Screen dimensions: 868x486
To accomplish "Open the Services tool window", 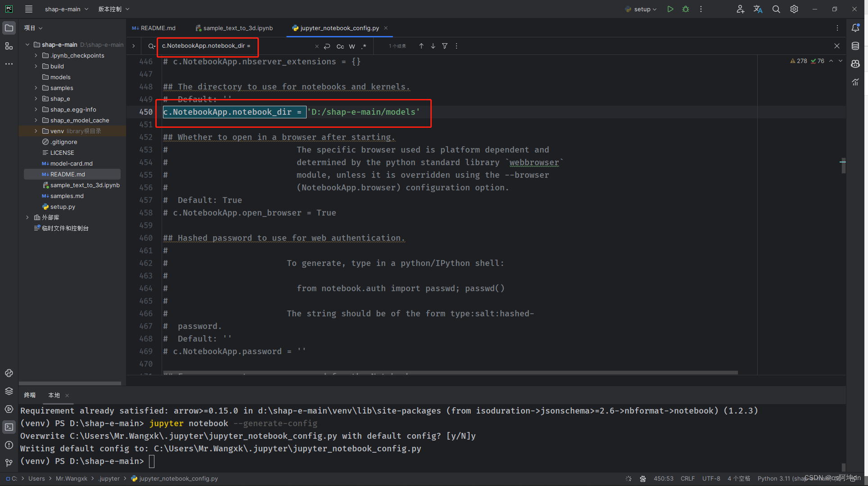I will tap(9, 409).
